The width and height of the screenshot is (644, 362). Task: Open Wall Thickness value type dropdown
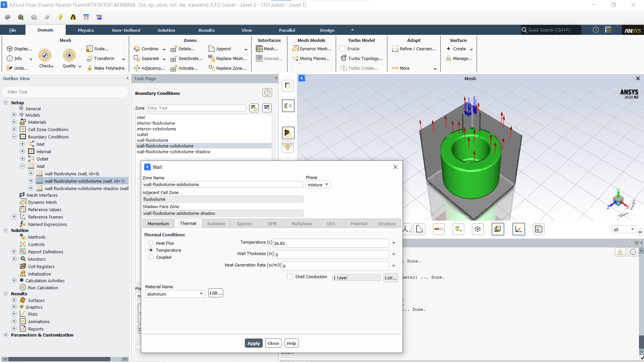click(394, 254)
